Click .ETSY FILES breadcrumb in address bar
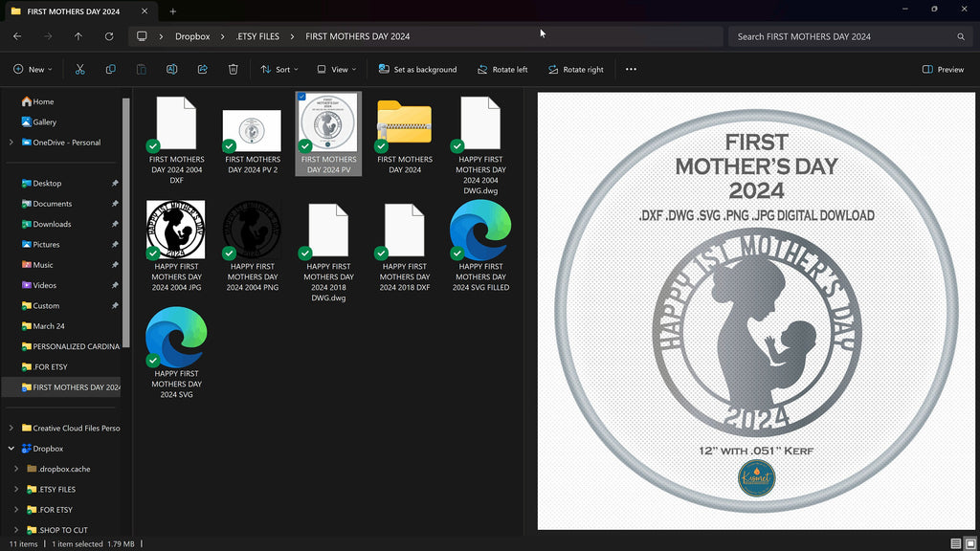Viewport: 980px width, 551px height. click(257, 37)
